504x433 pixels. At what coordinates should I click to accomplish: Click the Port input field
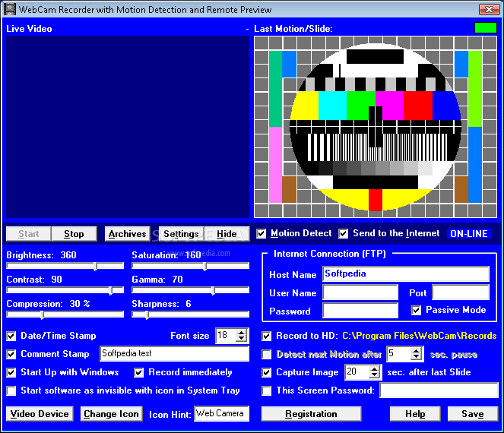461,292
